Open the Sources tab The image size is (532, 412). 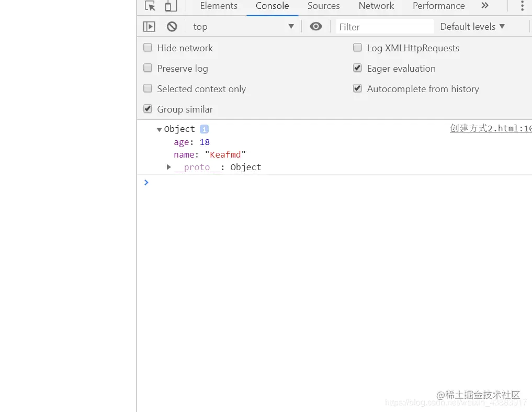323,6
